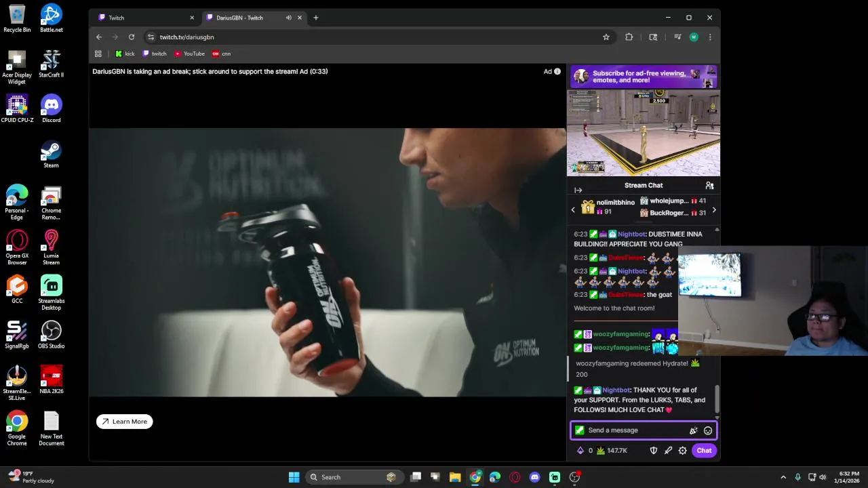Image resolution: width=868 pixels, height=488 pixels.
Task: Open channel points 147.7K balance
Action: tap(612, 451)
